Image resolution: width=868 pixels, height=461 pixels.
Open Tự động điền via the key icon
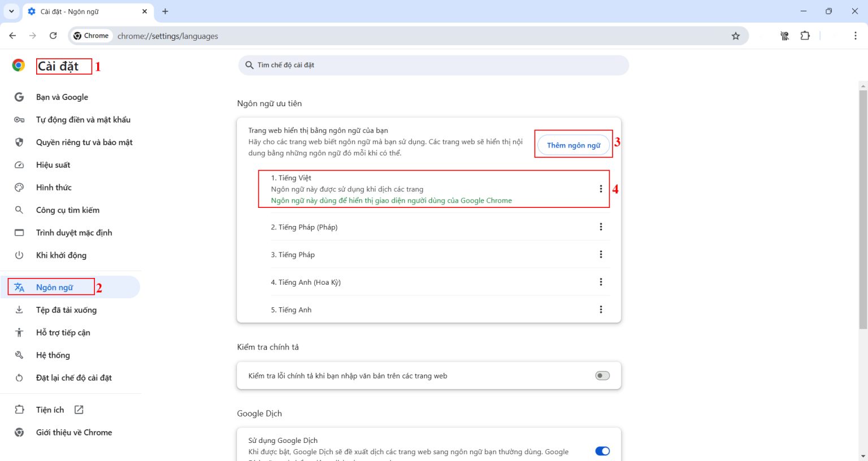19,119
